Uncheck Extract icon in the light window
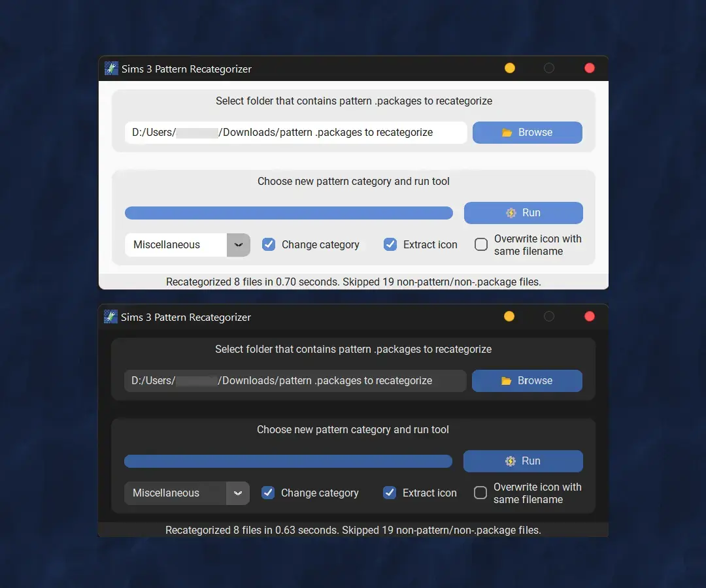The image size is (706, 588). (x=390, y=244)
